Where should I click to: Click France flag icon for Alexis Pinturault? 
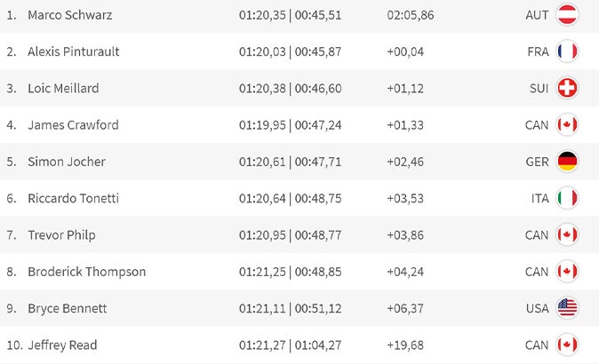coord(566,51)
